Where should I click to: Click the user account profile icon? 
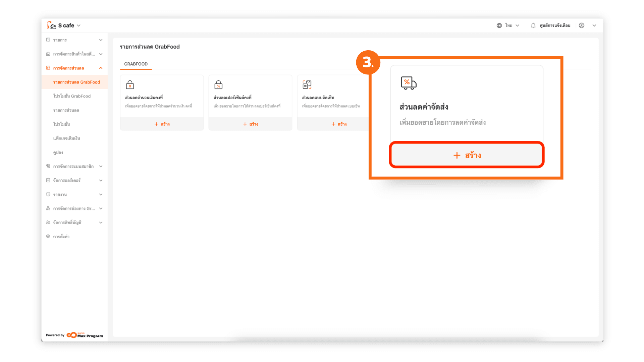tap(582, 25)
